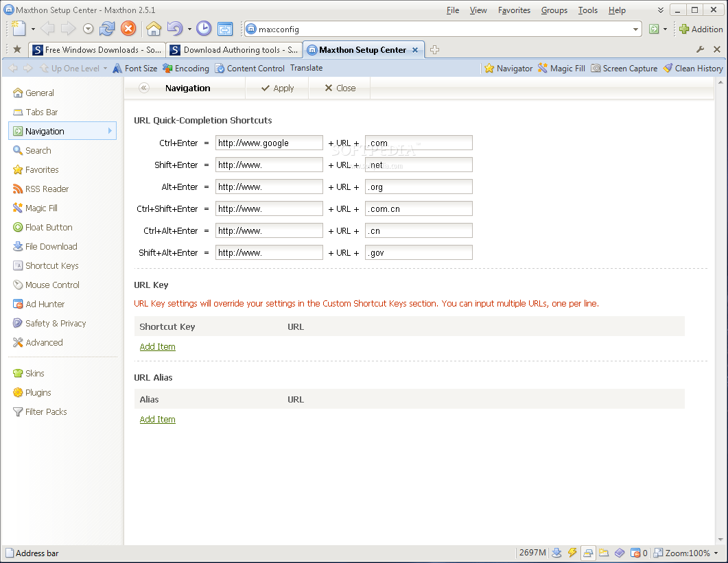728x563 pixels.
Task: Expand Go button dropdown arrow
Action: click(x=665, y=29)
